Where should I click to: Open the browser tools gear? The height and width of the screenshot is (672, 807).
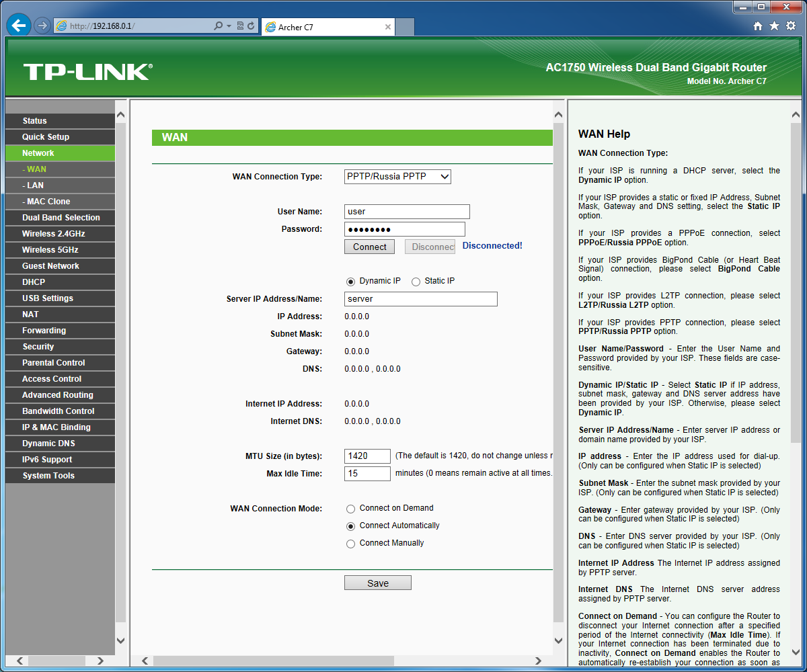[x=791, y=26]
